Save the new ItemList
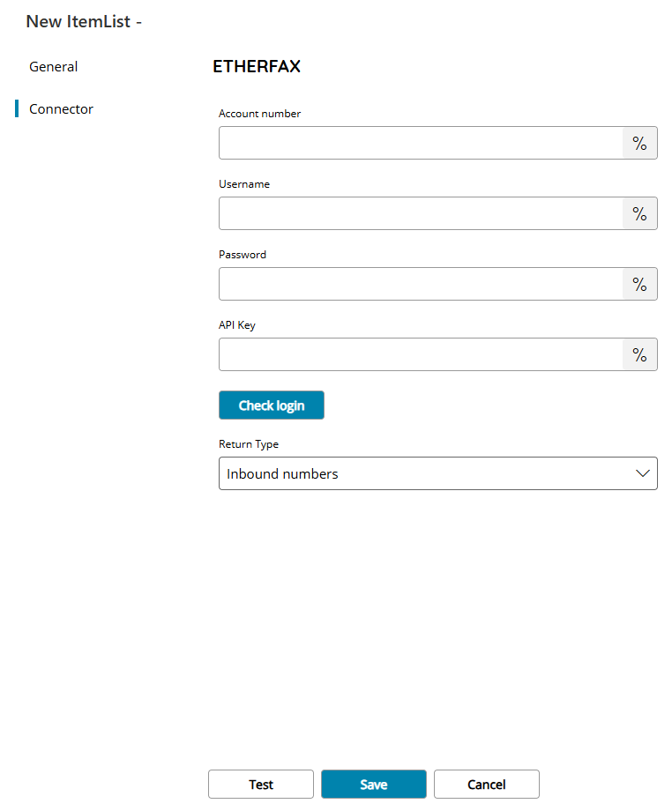This screenshot has height=811, width=672. click(374, 784)
